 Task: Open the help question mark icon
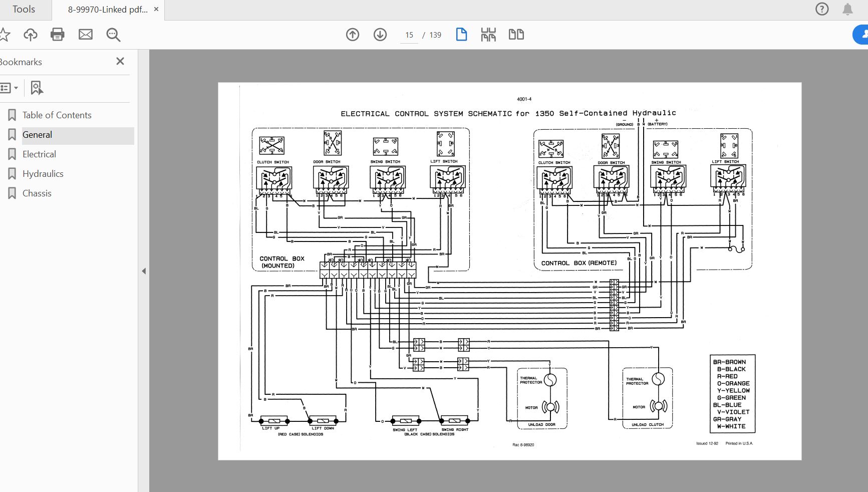(822, 9)
